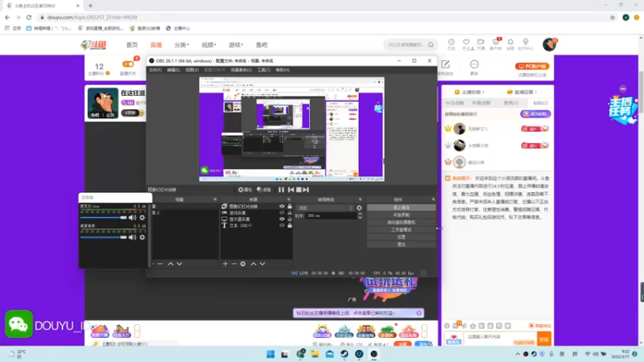
Task: Decrease transition duration with down arrow
Action: coord(360,217)
